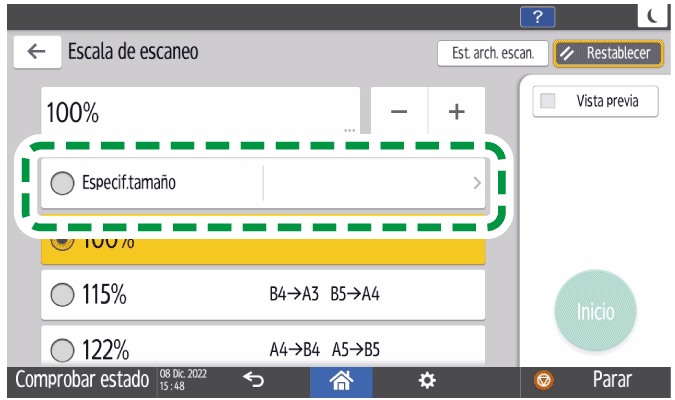Open settings gear in bottom bar
The height and width of the screenshot is (400, 675).
pyautogui.click(x=427, y=381)
